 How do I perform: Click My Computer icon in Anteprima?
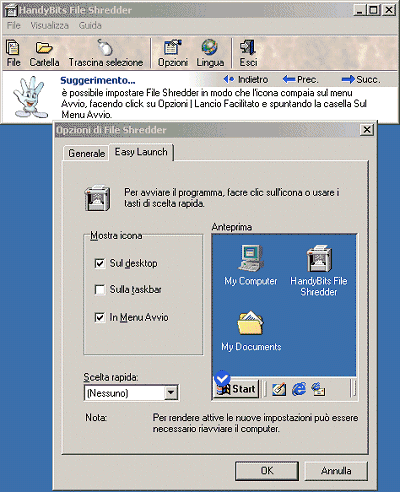pyautogui.click(x=251, y=258)
